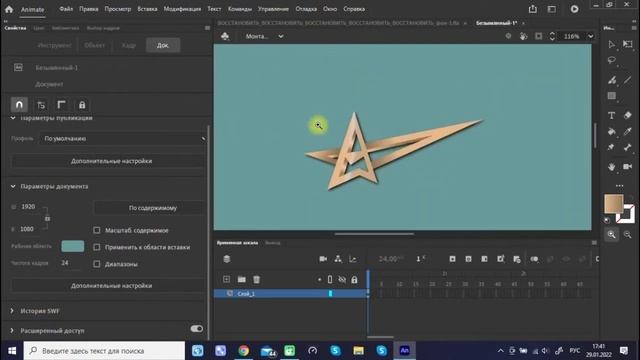Select the Zoom Out magnifier

(627, 234)
